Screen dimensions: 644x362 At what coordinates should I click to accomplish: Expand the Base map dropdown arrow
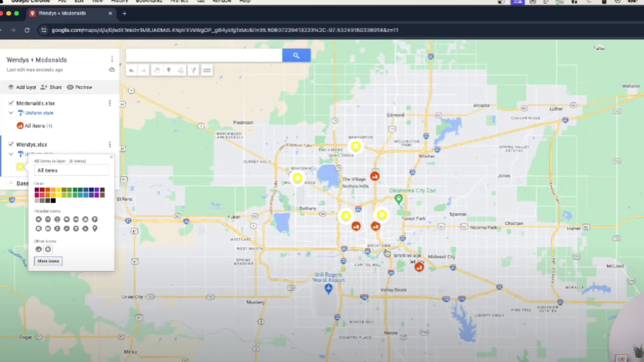coord(11,183)
